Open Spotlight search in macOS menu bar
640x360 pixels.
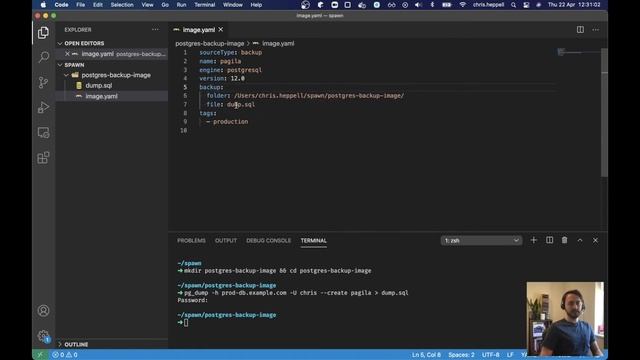[513, 5]
